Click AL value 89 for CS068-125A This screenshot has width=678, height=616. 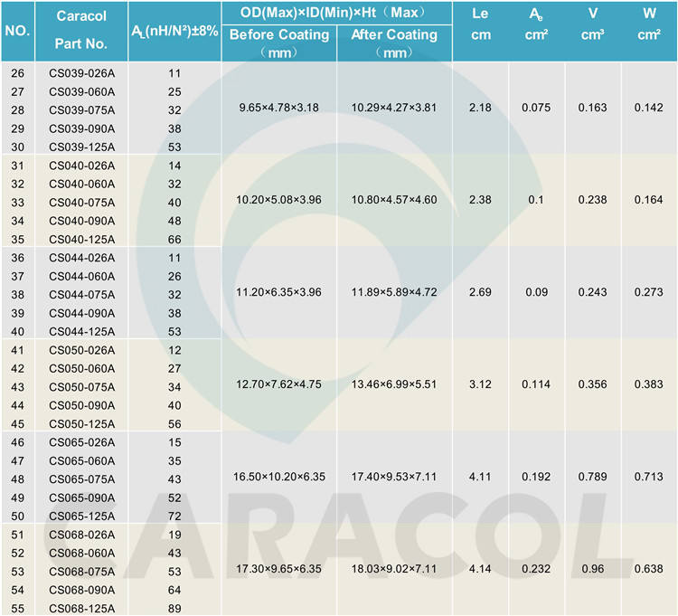tap(174, 609)
